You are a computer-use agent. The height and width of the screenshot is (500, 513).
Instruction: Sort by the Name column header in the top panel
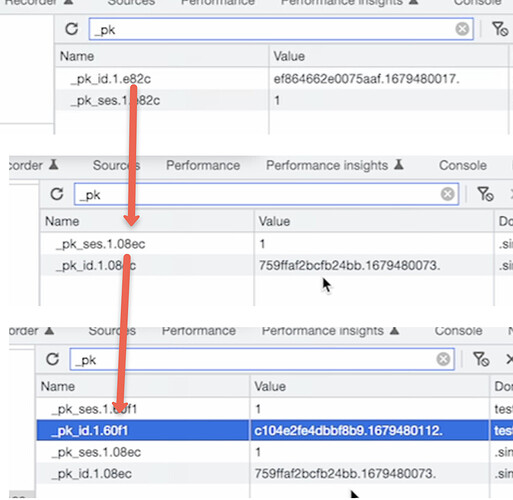tap(77, 56)
